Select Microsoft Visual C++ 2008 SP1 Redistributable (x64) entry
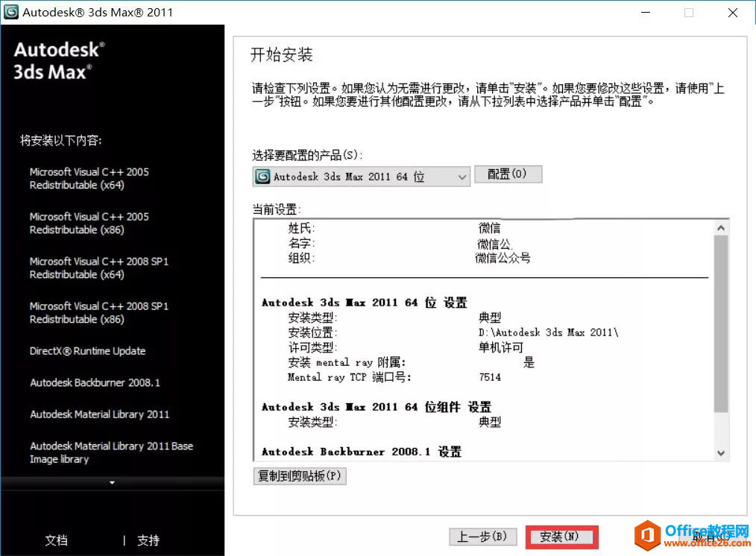Image resolution: width=756 pixels, height=556 pixels. point(99,268)
